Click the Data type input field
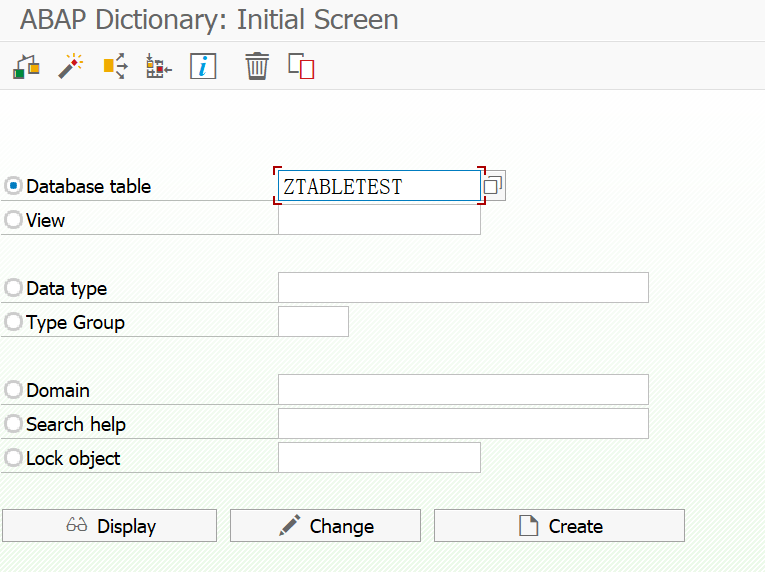This screenshot has width=765, height=572. tap(463, 288)
